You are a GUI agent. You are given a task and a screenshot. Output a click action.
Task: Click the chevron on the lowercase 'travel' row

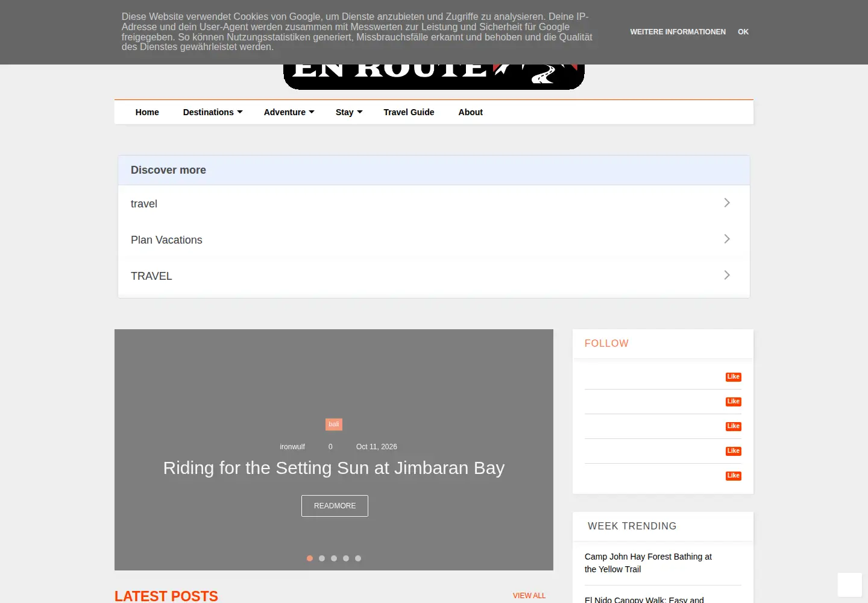pos(727,203)
